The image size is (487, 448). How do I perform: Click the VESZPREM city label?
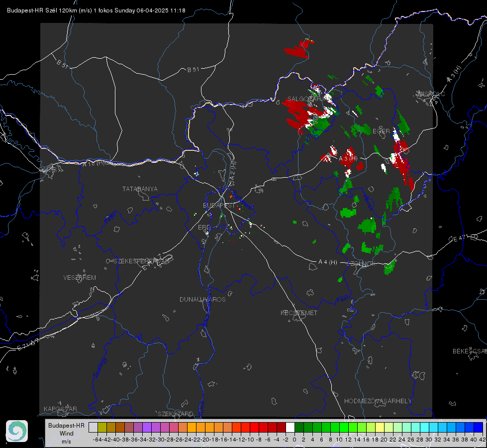[x=80, y=278]
